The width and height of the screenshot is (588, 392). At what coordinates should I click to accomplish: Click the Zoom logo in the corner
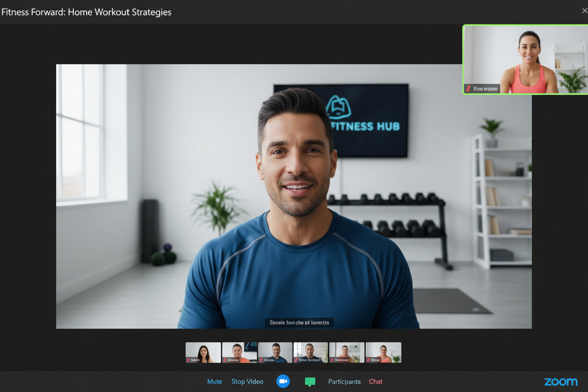561,382
